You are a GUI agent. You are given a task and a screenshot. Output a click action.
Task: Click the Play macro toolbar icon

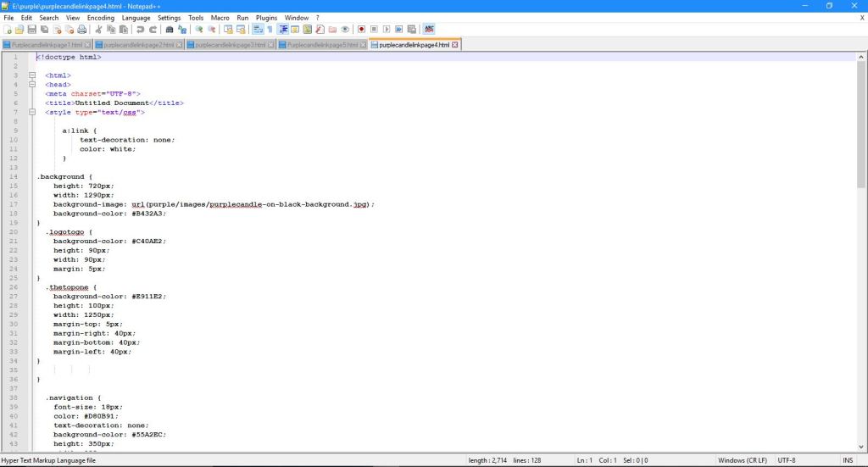(387, 30)
